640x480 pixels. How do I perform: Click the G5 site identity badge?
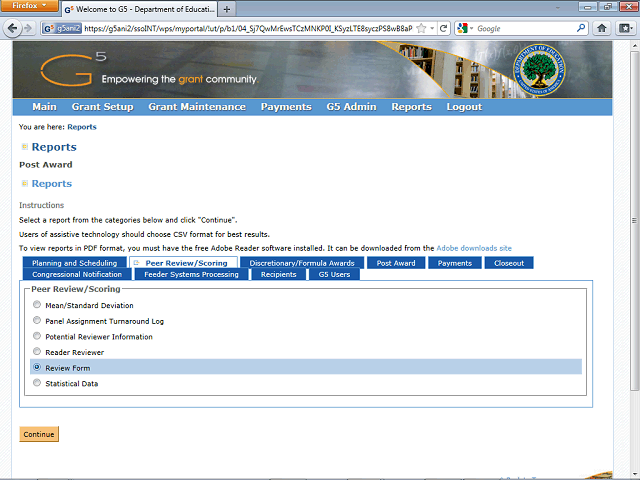pos(62,28)
